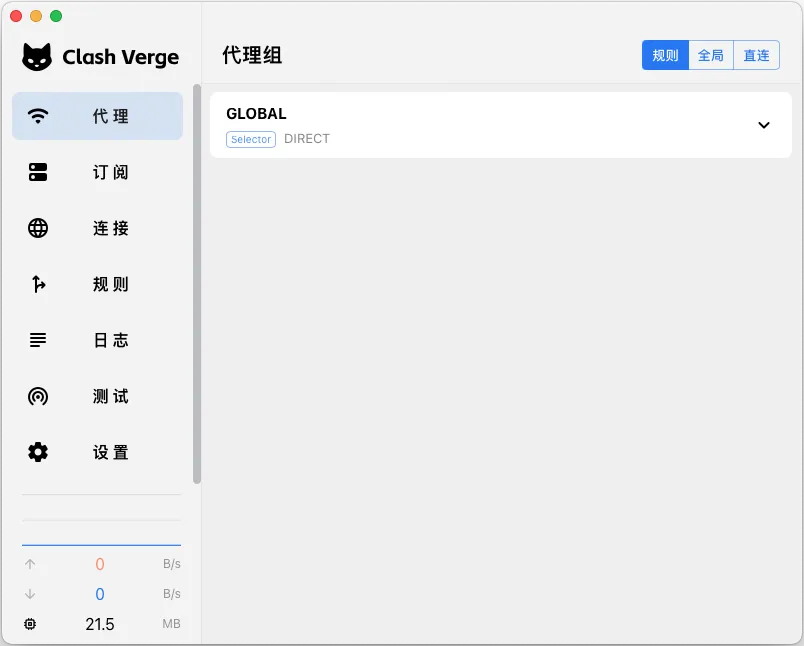Enable 直连 direct mode

tap(756, 55)
